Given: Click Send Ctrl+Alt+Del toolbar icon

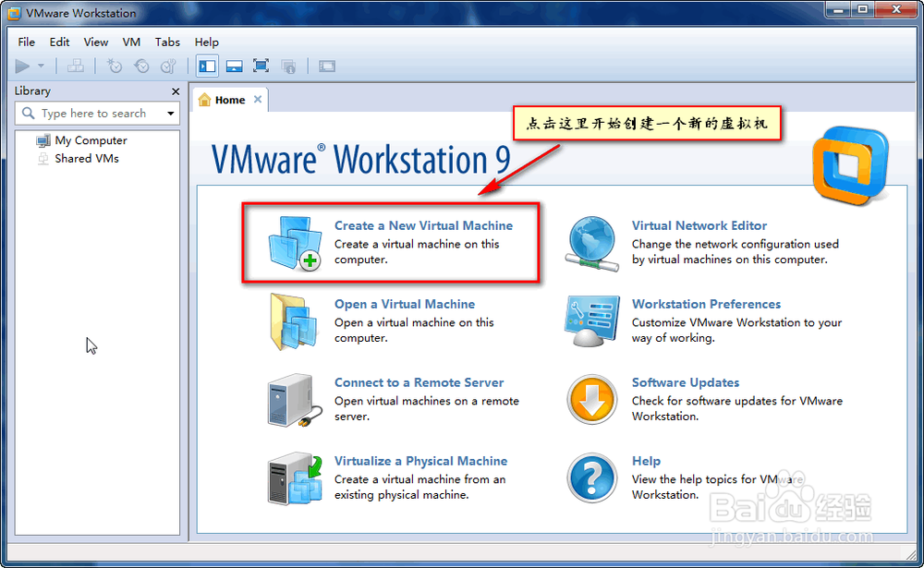Looking at the screenshot, I should (x=76, y=66).
